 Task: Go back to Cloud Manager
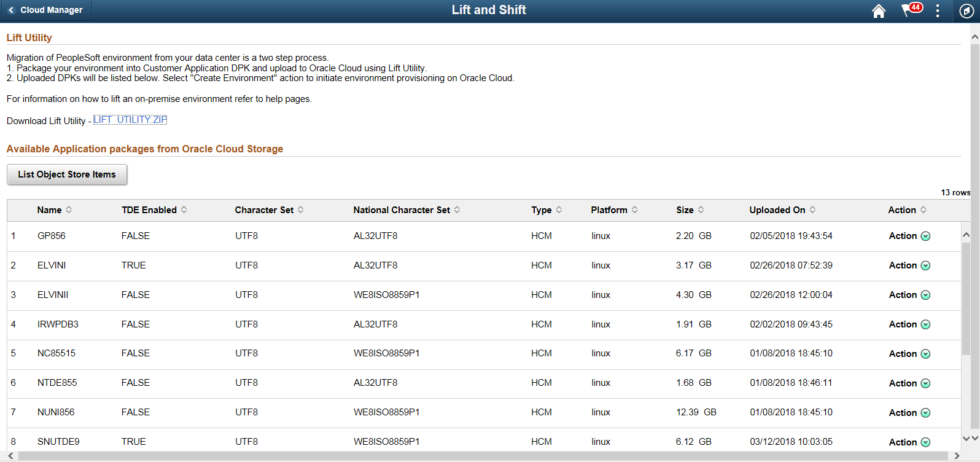point(46,10)
